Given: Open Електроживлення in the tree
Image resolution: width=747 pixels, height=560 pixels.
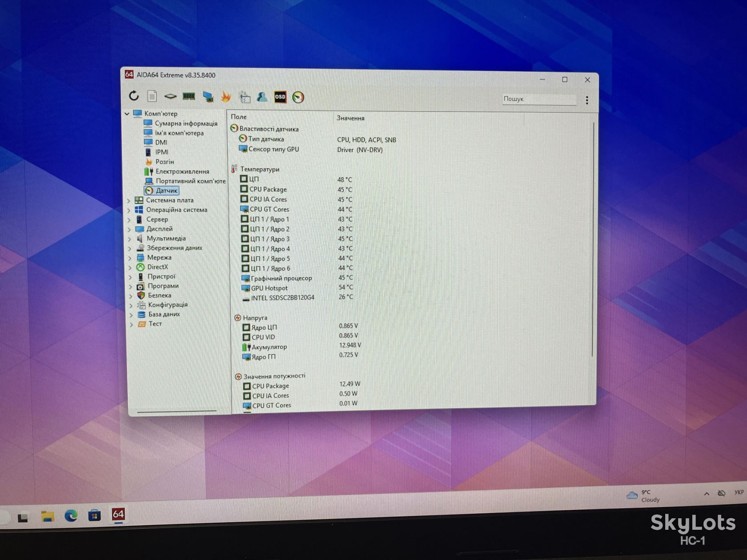Looking at the screenshot, I should [x=177, y=171].
